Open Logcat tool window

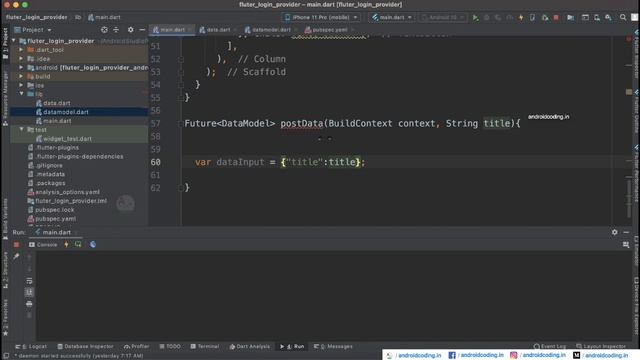[x=31, y=347]
